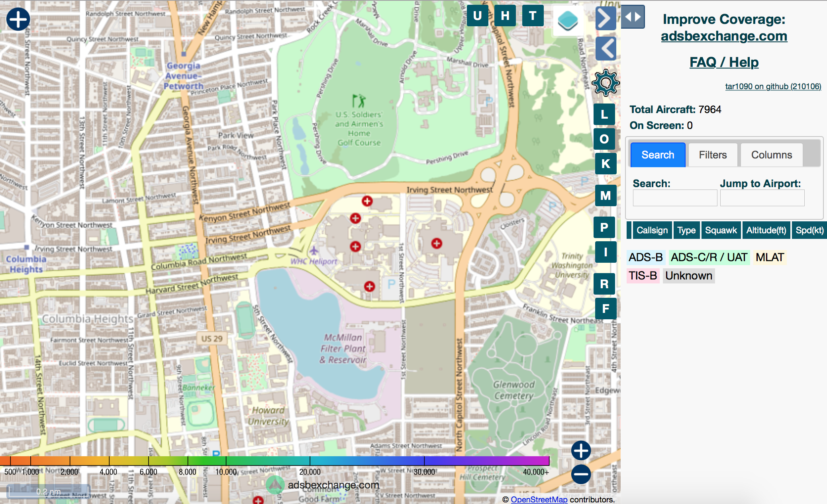Zoom out with the minus button
Viewport: 827px width, 504px height.
point(581,474)
